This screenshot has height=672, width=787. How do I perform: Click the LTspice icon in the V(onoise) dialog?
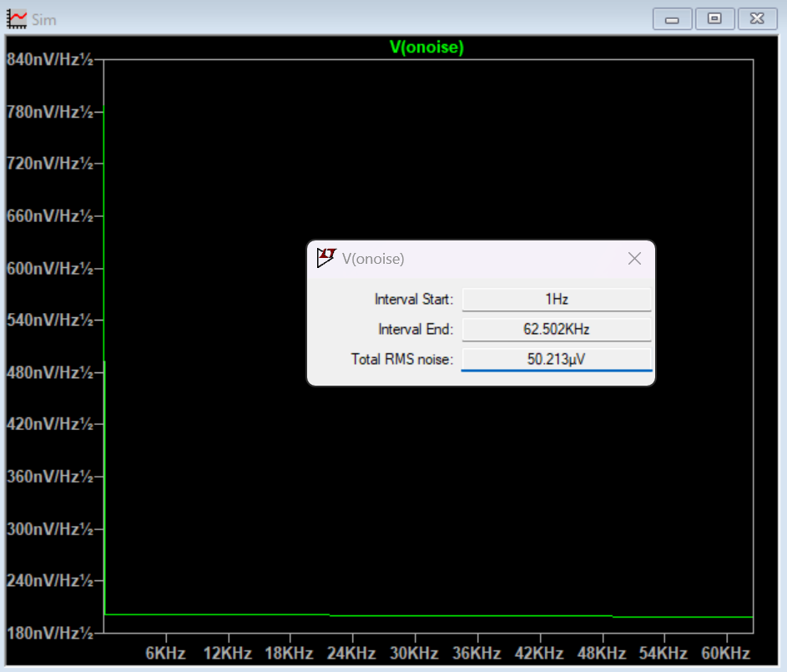(x=326, y=258)
